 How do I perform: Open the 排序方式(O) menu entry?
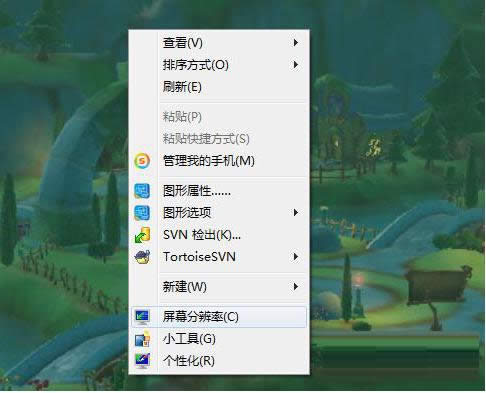pyautogui.click(x=219, y=65)
